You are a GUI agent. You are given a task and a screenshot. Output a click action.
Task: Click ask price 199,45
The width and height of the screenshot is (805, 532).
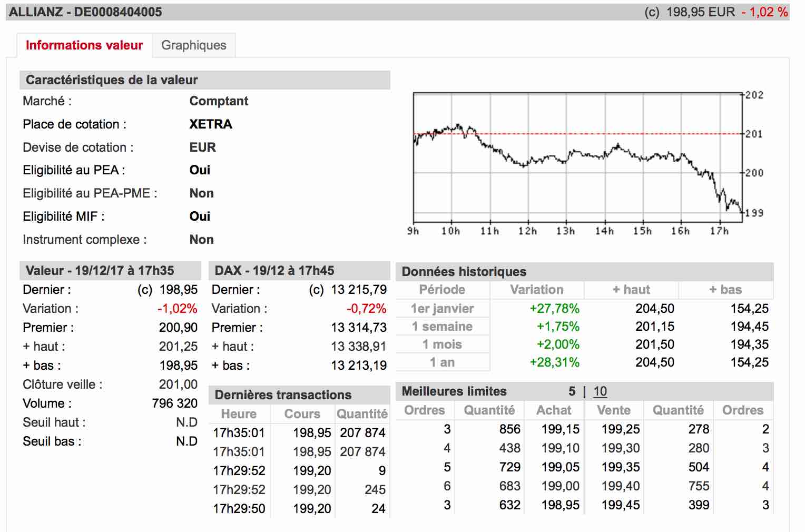(x=621, y=505)
